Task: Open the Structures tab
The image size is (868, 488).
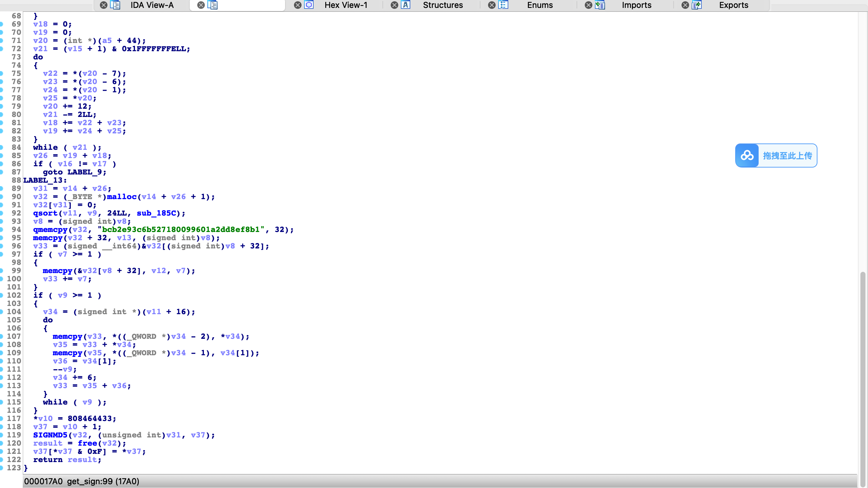Action: (x=443, y=5)
